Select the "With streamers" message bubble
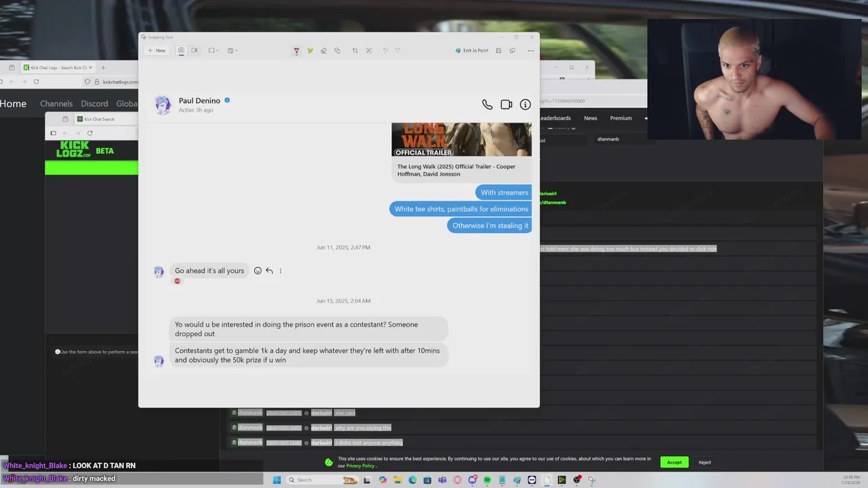 (504, 192)
